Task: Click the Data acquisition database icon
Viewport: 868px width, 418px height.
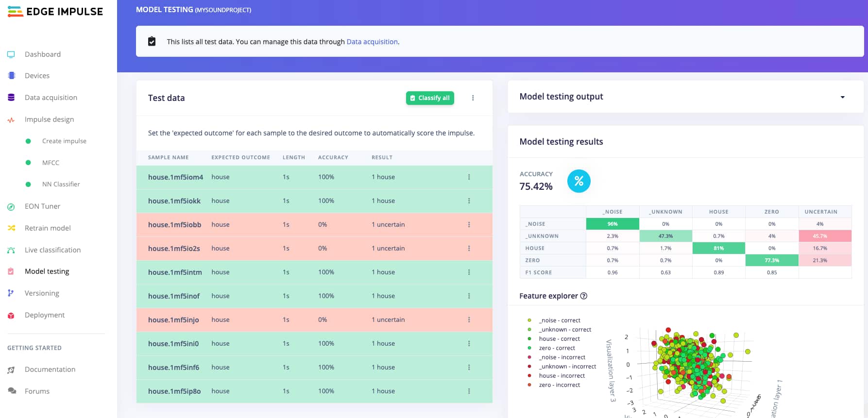Action: coord(11,98)
